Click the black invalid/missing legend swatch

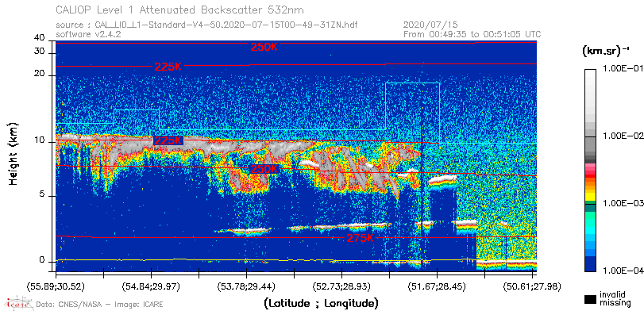coord(590,299)
